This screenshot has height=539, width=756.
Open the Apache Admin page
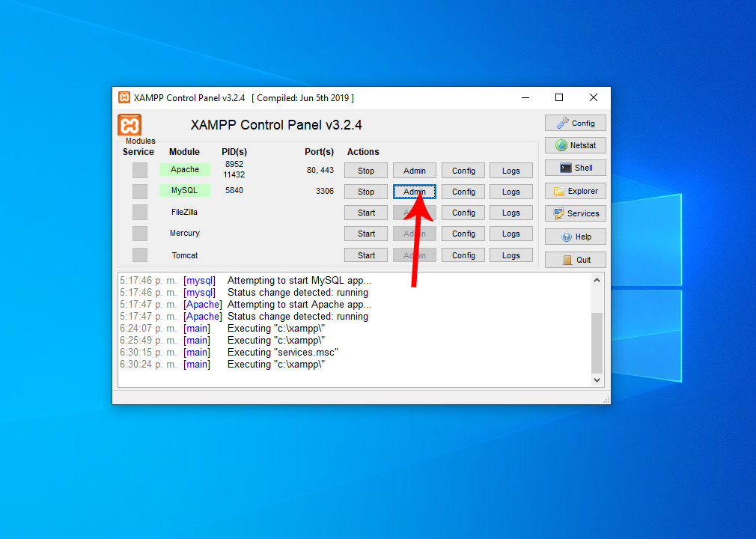coord(415,171)
